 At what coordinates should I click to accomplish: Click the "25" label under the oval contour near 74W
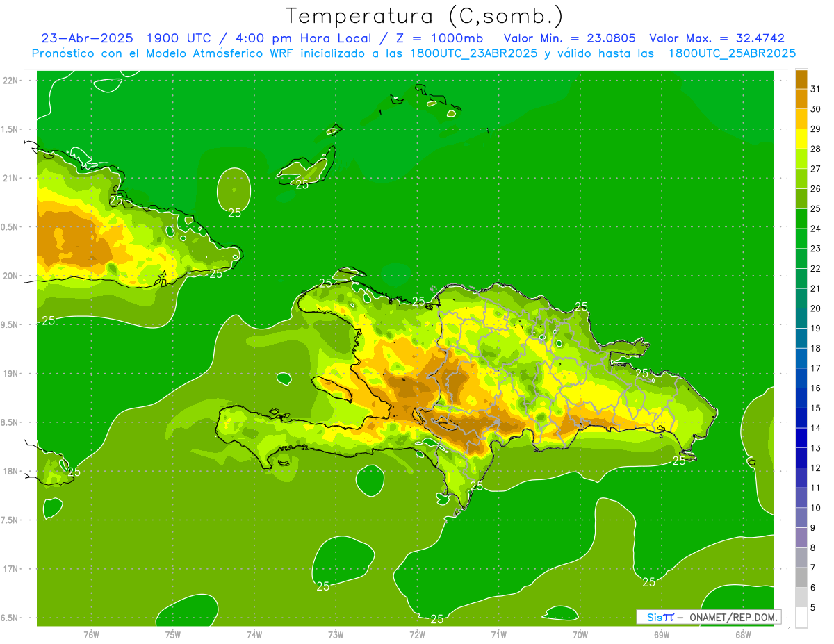[235, 213]
